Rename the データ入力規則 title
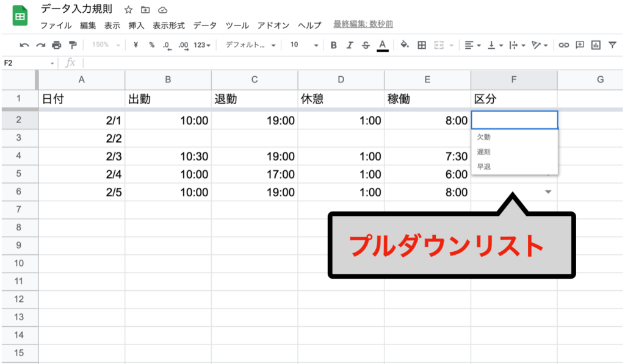This screenshot has height=364, width=625. coord(76,9)
